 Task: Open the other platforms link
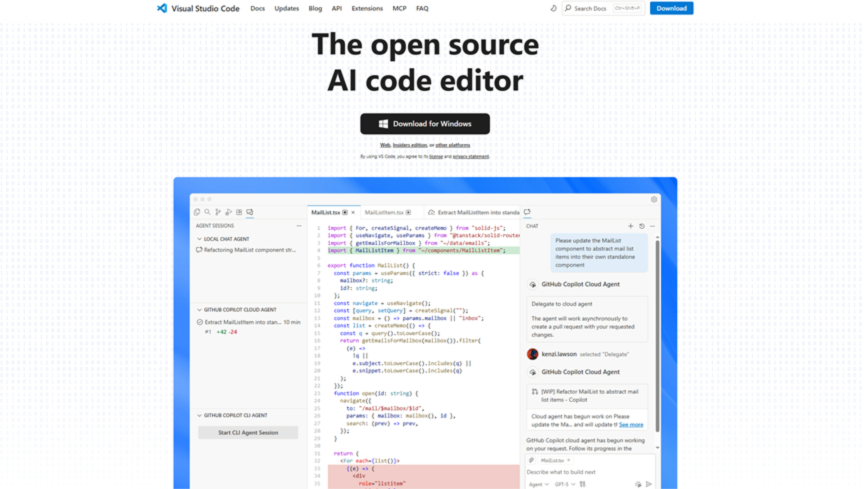coord(453,145)
